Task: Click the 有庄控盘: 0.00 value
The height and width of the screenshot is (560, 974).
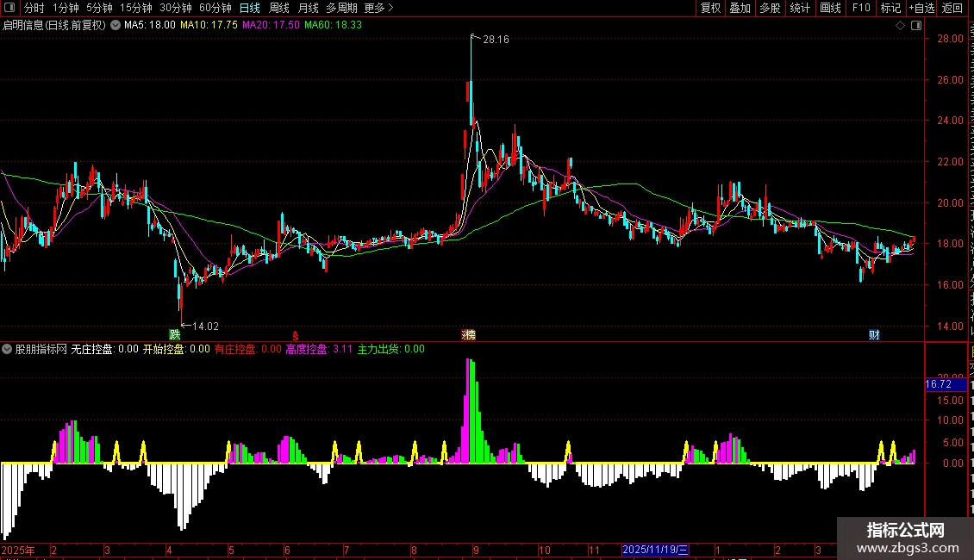Action: click(x=248, y=349)
